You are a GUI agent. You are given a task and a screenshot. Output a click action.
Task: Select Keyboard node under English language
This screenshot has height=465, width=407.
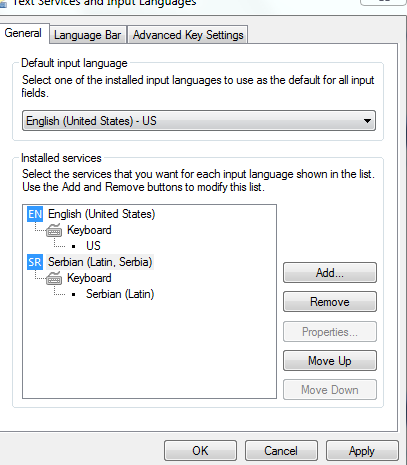[89, 230]
